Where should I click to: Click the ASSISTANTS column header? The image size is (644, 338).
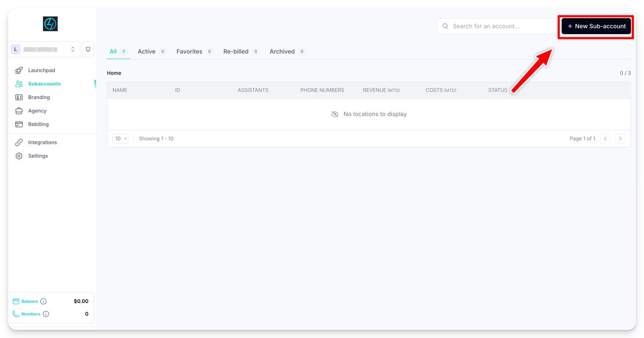[x=253, y=90]
